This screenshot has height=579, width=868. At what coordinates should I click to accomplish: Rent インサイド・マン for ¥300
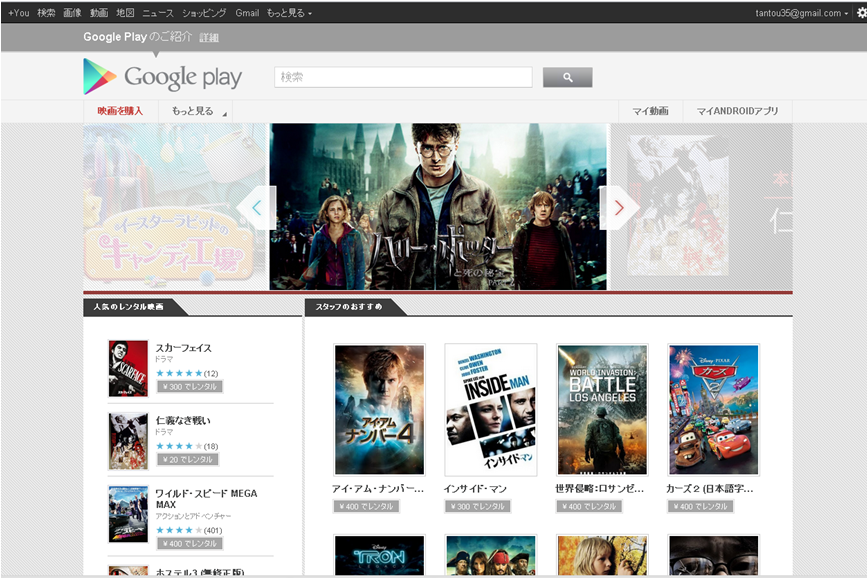tap(478, 506)
